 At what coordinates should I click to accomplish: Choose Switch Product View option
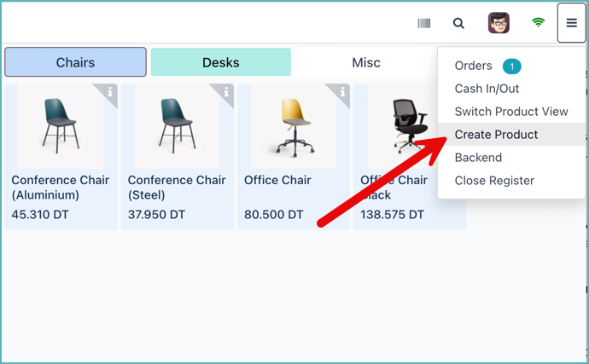510,112
